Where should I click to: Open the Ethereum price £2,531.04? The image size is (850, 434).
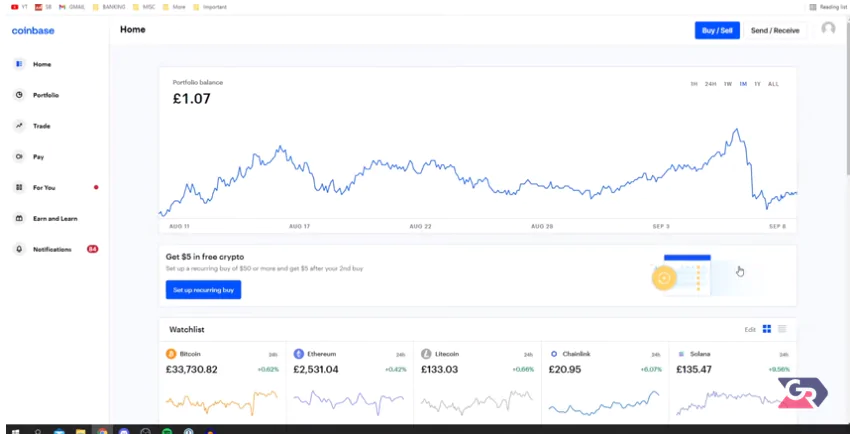tap(316, 370)
